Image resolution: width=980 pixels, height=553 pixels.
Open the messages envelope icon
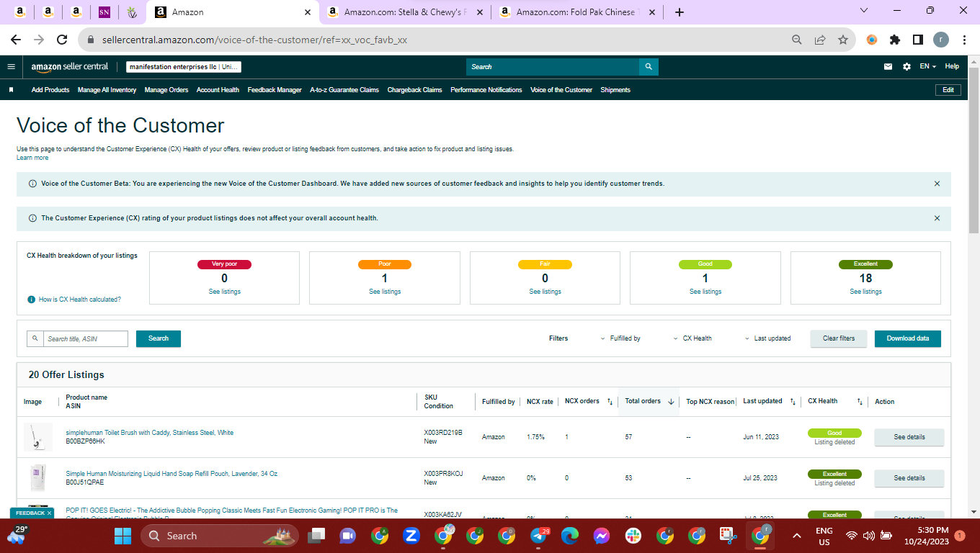(888, 66)
